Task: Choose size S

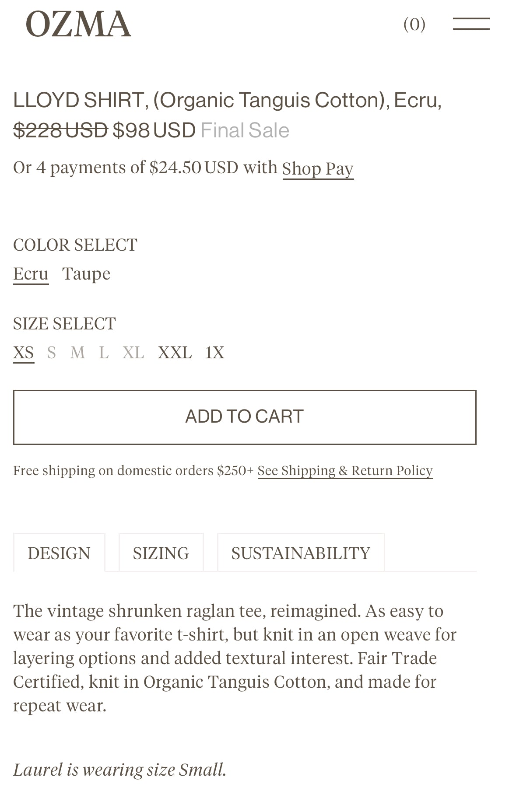Action: (52, 353)
